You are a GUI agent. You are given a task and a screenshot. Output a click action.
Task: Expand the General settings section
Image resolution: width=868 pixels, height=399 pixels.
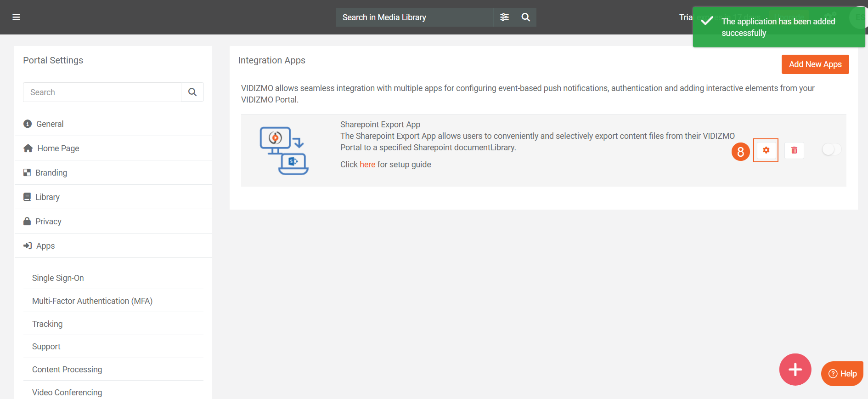pos(50,124)
